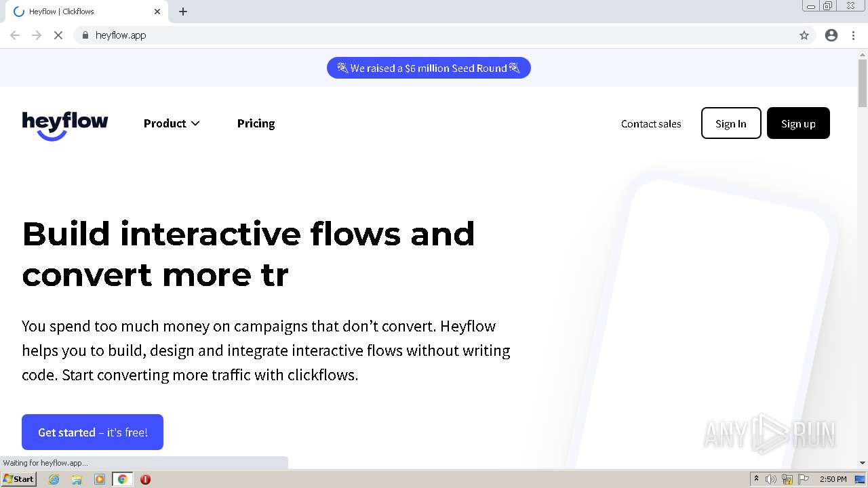
Task: Open Chrome profile account icon
Action: click(x=831, y=35)
